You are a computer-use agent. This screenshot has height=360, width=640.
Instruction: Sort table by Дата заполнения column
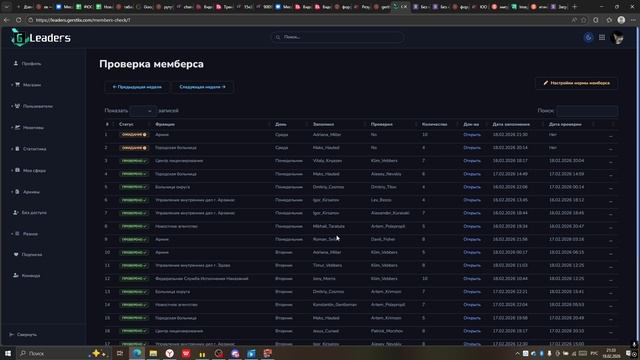click(x=511, y=124)
